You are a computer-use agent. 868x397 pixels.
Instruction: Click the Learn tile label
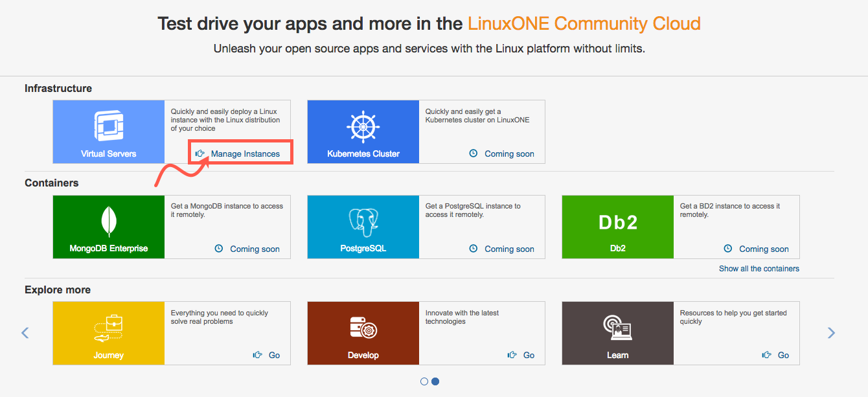point(618,355)
